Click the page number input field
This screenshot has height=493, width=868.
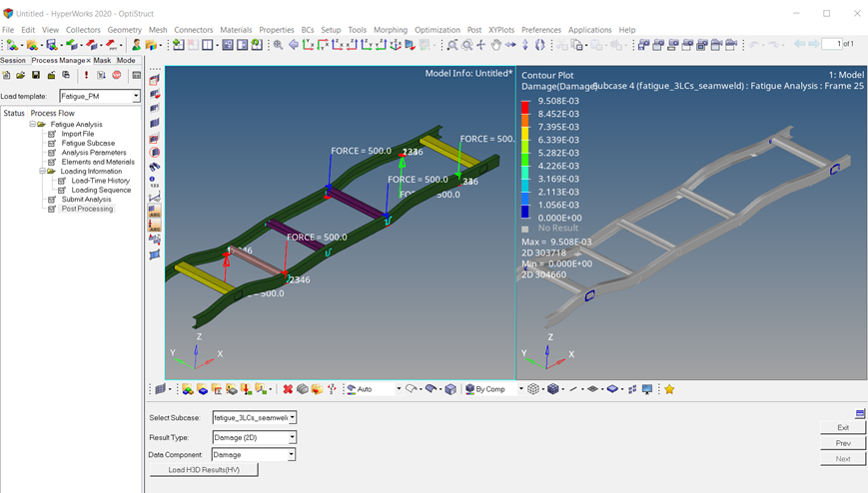click(831, 44)
